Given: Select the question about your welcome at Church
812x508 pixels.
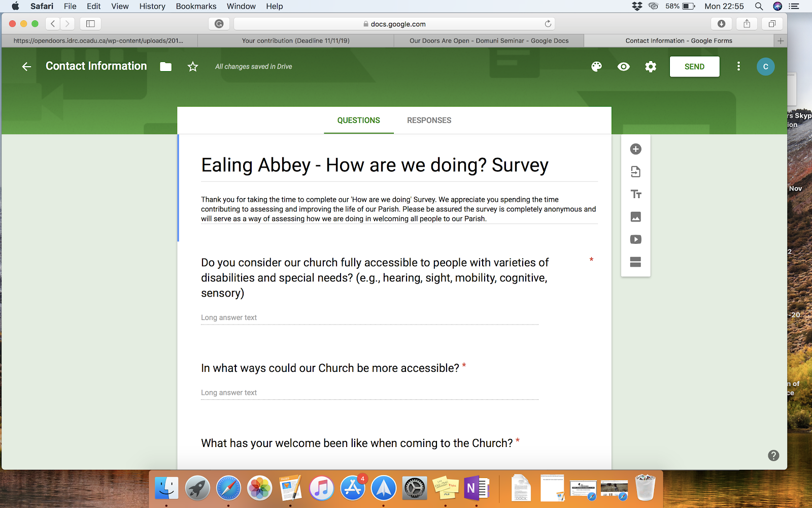Looking at the screenshot, I should pyautogui.click(x=357, y=443).
